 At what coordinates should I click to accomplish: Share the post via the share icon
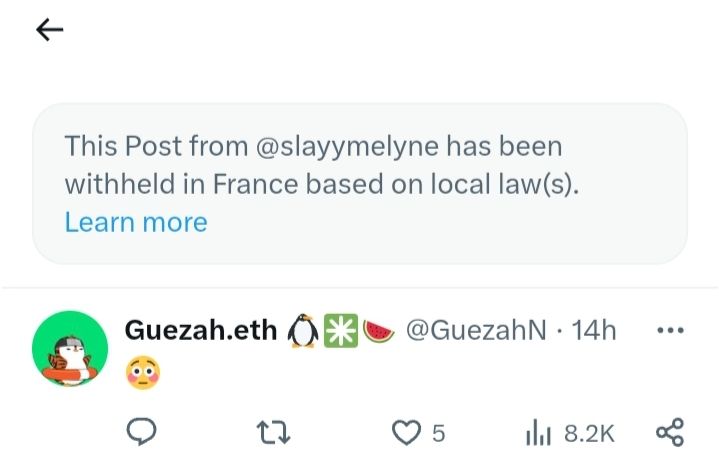[x=668, y=432]
